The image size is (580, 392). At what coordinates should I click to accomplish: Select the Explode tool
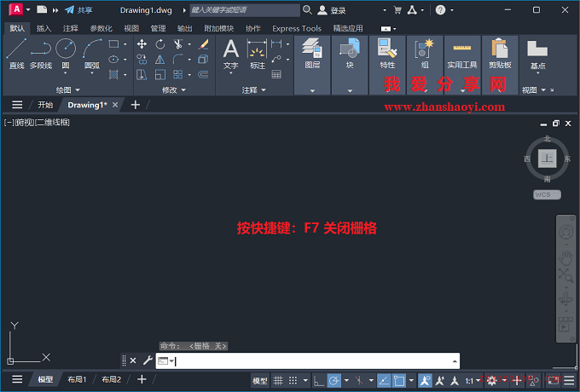pos(203,60)
